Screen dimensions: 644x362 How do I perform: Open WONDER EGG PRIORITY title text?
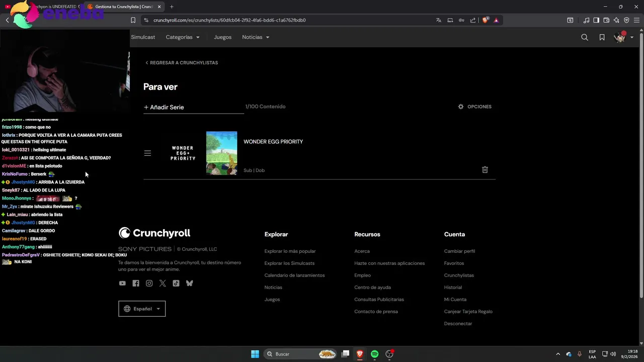(273, 142)
